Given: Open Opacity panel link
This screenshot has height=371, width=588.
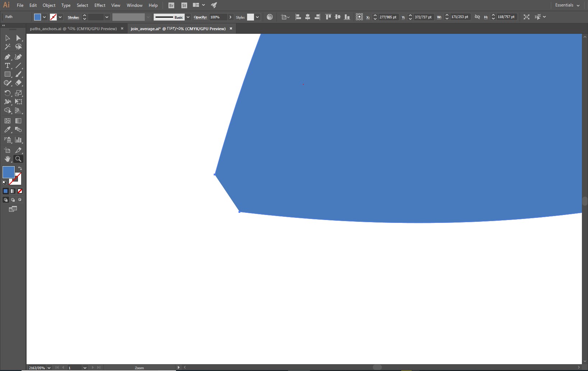Looking at the screenshot, I should pos(200,17).
